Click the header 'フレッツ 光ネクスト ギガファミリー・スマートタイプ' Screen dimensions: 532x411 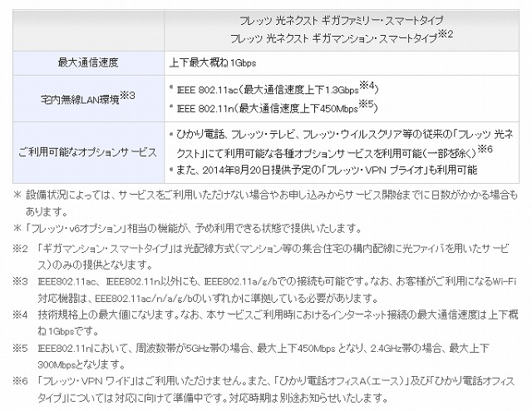[x=342, y=21]
